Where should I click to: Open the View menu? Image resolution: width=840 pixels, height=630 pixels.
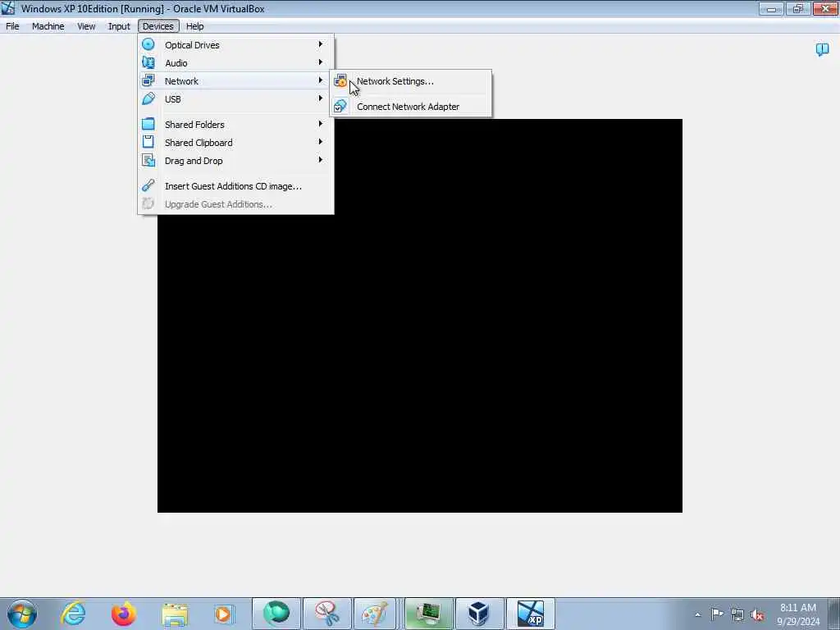click(86, 26)
